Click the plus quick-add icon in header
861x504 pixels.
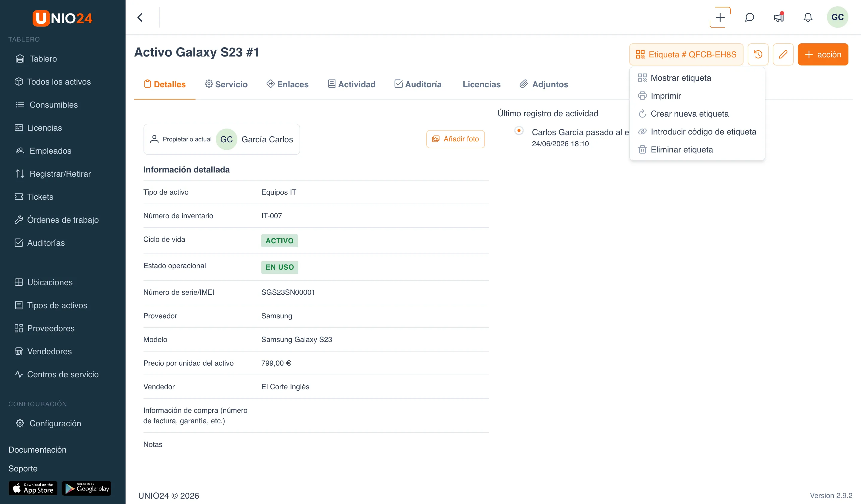point(720,17)
